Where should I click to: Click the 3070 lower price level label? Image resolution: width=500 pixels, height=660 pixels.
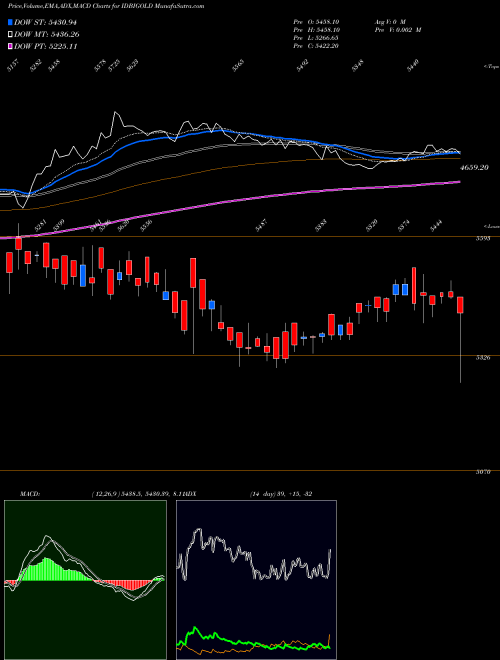pos(483,472)
